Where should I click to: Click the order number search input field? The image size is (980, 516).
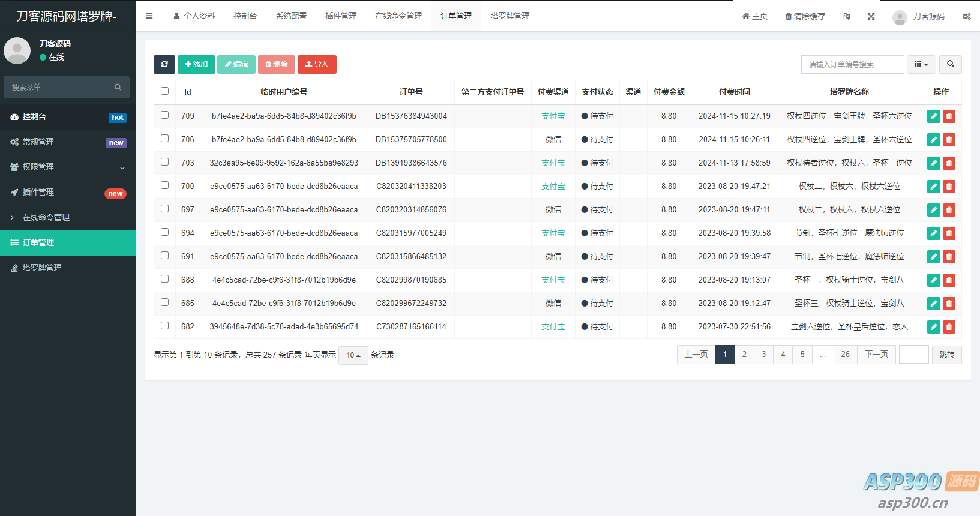(x=852, y=64)
